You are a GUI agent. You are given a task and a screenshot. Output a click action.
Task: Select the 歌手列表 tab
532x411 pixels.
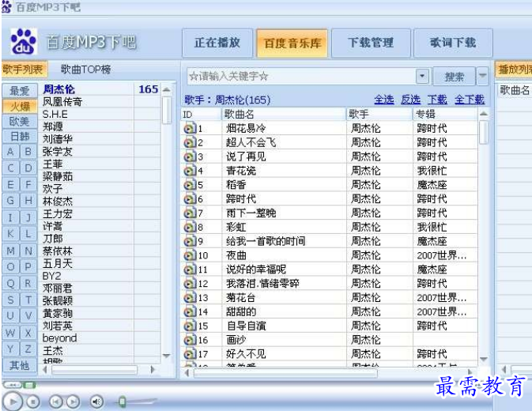(24, 70)
